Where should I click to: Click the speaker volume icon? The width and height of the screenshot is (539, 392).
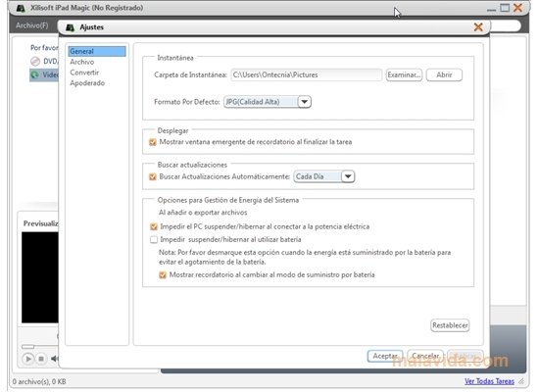54,359
